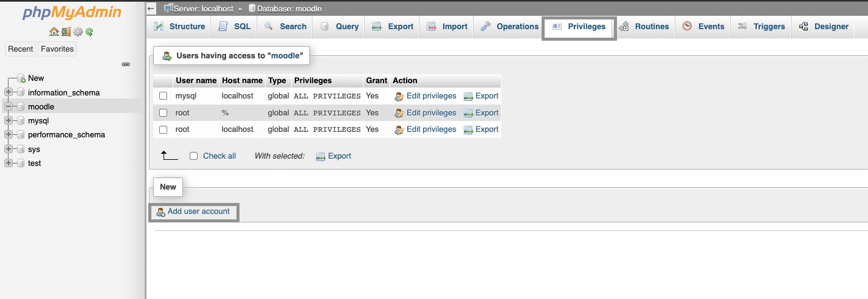This screenshot has height=299, width=868.
Task: Click the log out (exit door) icon
Action: pyautogui.click(x=66, y=32)
